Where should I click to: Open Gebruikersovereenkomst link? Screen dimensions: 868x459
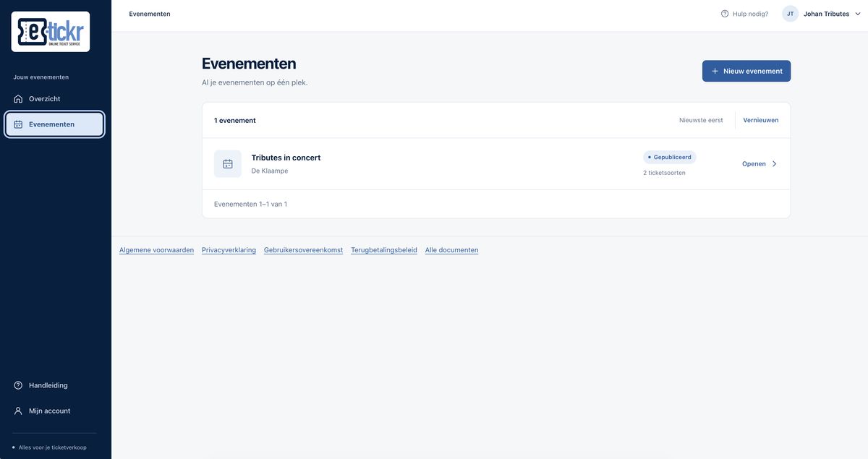click(x=303, y=250)
